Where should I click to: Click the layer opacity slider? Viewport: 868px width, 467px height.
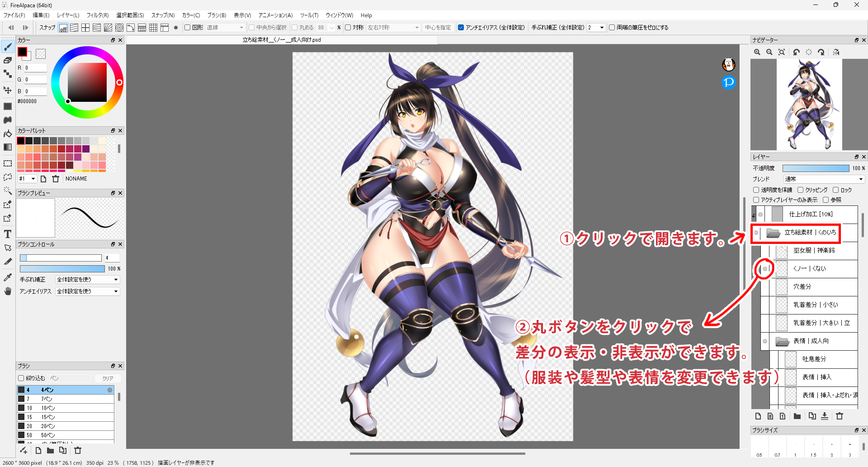click(816, 168)
